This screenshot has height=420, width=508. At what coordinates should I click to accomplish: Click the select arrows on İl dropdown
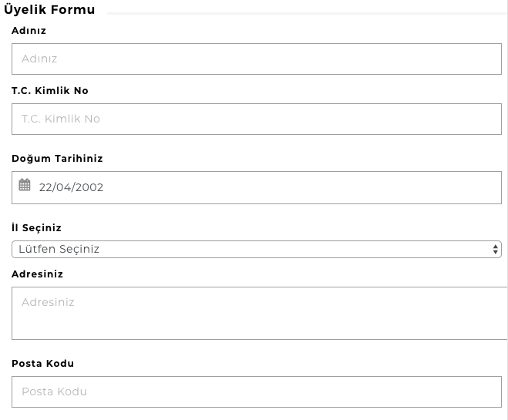tap(495, 249)
